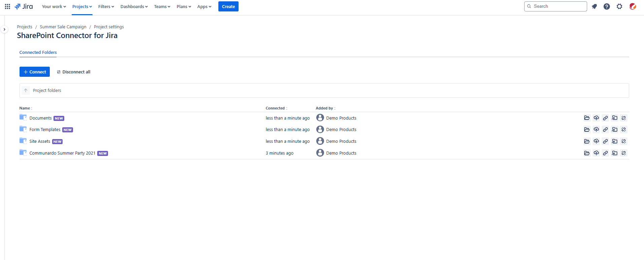Expand the Your work dropdown
The image size is (644, 260).
pos(54,7)
